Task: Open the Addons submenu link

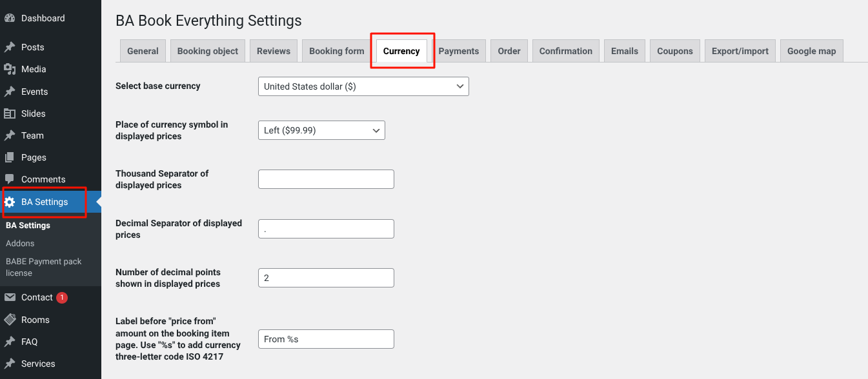Action: tap(20, 243)
